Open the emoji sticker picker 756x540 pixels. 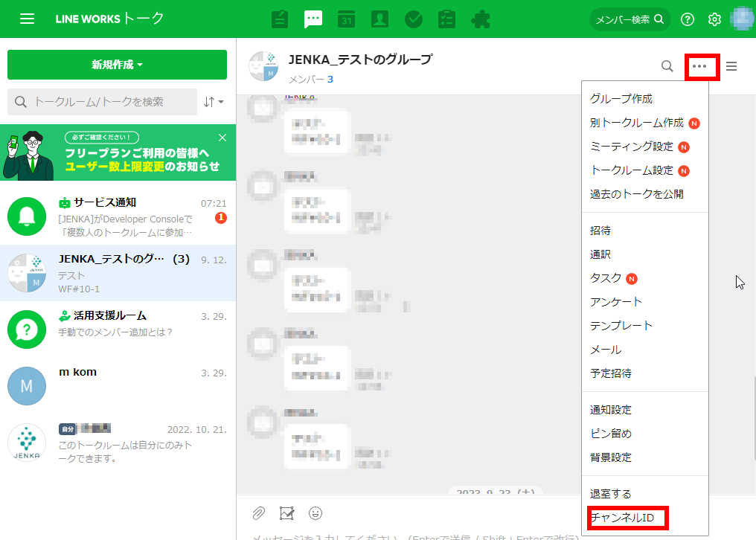click(x=315, y=513)
